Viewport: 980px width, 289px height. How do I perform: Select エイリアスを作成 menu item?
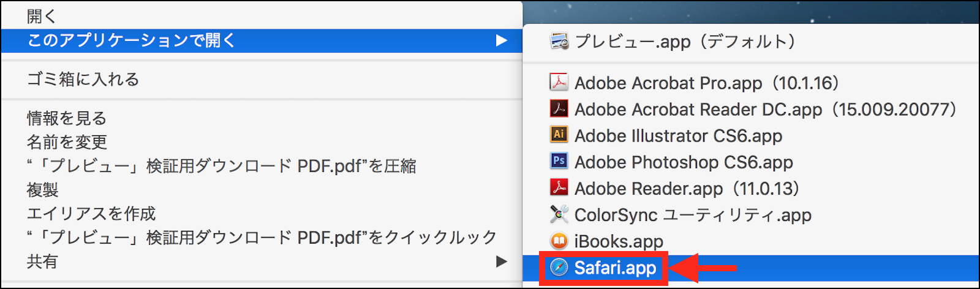(x=91, y=214)
